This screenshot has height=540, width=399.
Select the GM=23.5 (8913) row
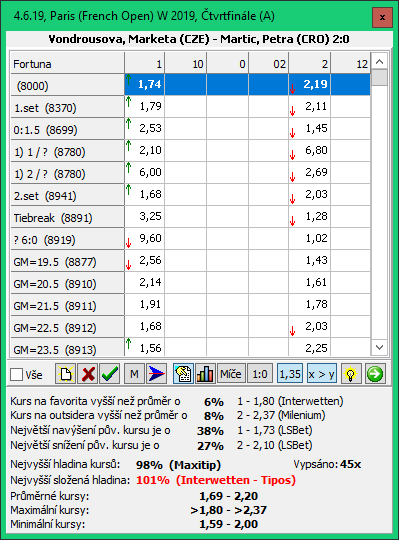(67, 348)
